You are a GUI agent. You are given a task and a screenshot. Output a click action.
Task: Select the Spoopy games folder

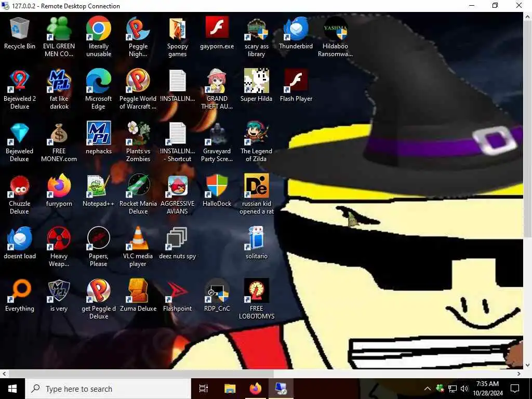click(177, 37)
